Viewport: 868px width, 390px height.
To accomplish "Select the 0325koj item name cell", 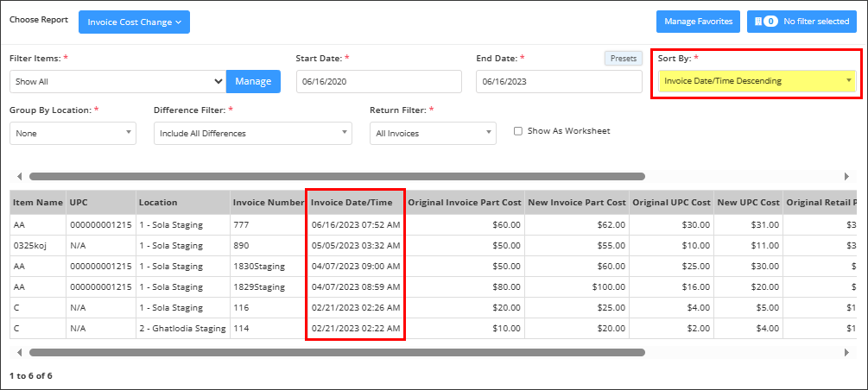I will (38, 246).
